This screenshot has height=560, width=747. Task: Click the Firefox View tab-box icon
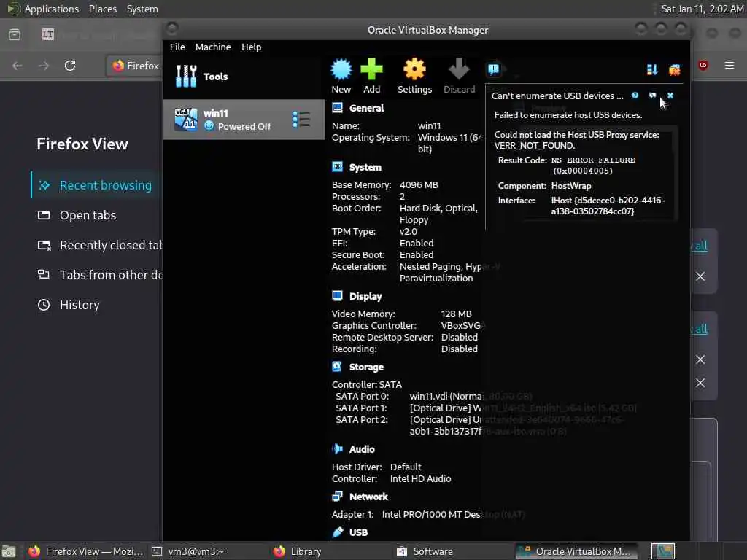tap(15, 34)
